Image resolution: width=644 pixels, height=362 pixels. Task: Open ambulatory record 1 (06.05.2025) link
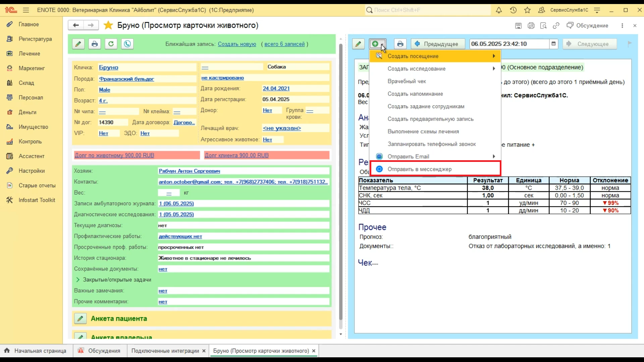tap(176, 203)
